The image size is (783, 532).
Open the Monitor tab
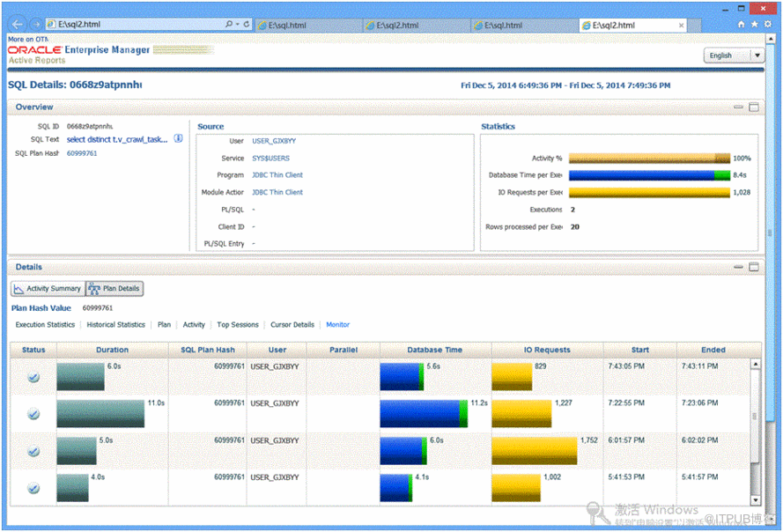pyautogui.click(x=337, y=325)
